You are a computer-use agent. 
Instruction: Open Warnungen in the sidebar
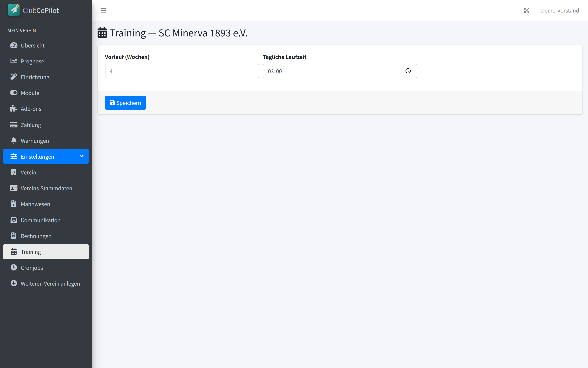click(46, 140)
